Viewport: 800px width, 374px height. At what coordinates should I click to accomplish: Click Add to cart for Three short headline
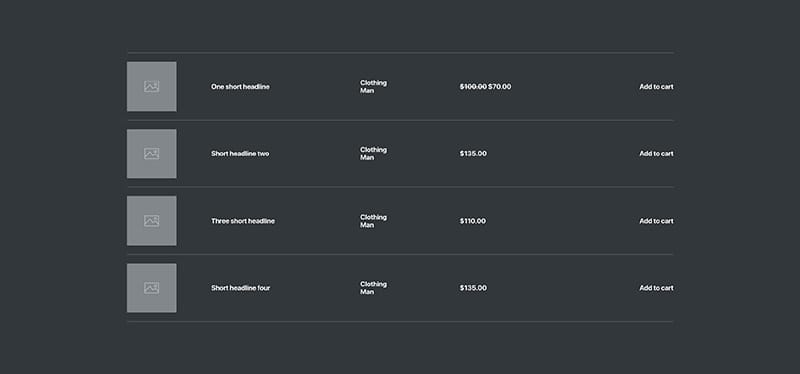[656, 221]
